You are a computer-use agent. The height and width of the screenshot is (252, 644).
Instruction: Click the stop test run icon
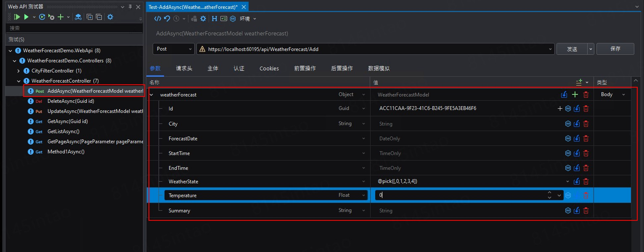(x=51, y=17)
